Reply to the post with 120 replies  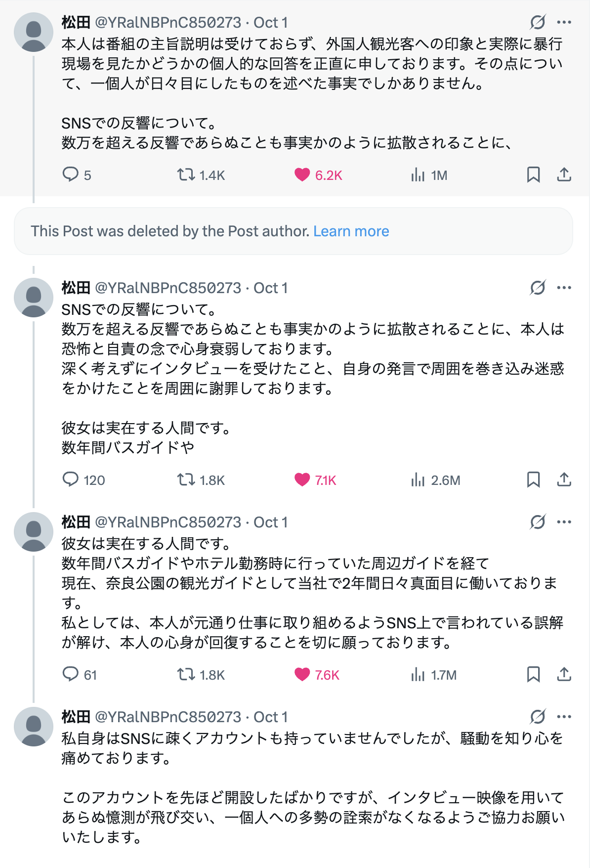[71, 479]
